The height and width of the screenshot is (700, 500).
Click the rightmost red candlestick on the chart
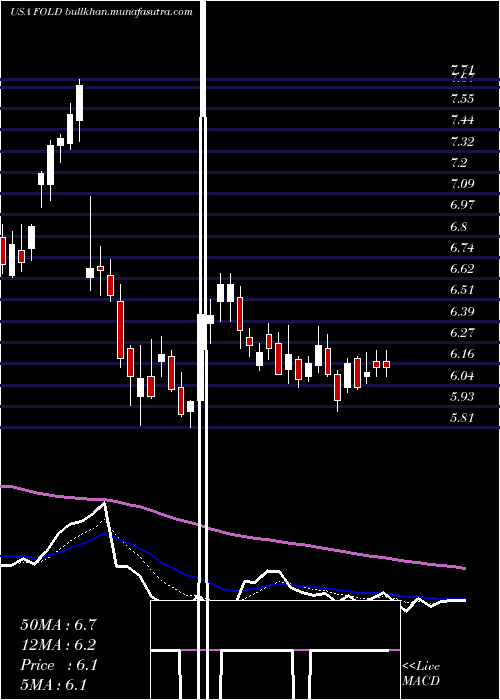click(387, 364)
